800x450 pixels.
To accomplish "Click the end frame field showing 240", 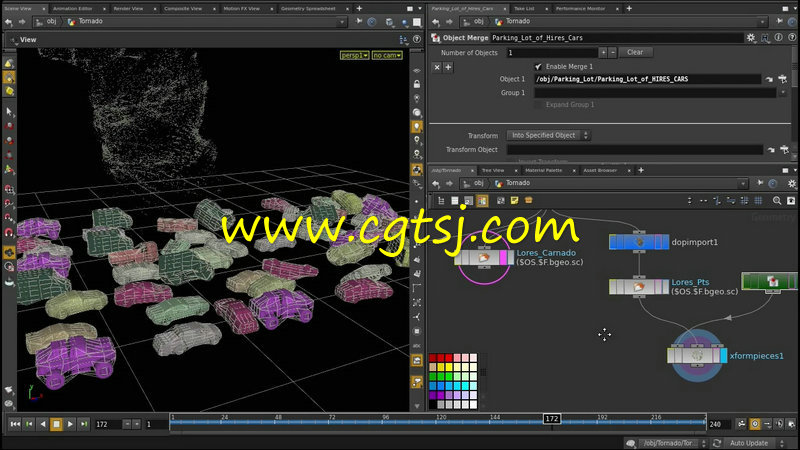I will pos(718,424).
